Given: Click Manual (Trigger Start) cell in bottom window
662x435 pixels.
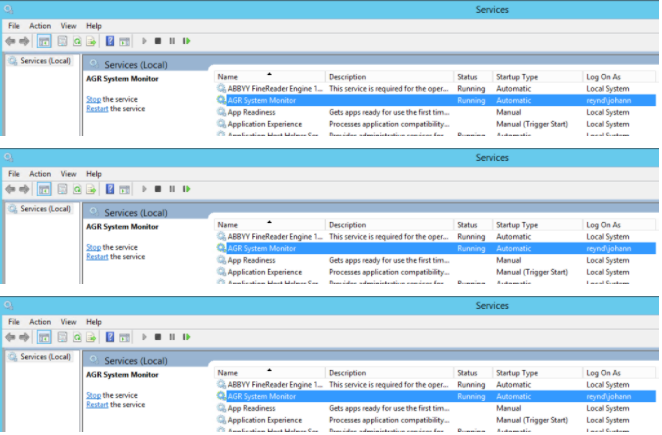Looking at the screenshot, I should [x=532, y=420].
